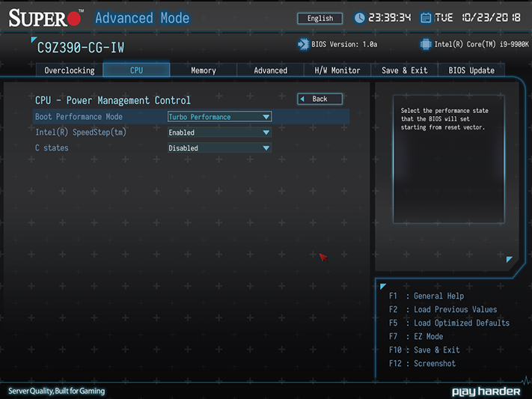Click the CPU processor icon near i9-9900K
This screenshot has height=399, width=532.
pyautogui.click(x=426, y=44)
